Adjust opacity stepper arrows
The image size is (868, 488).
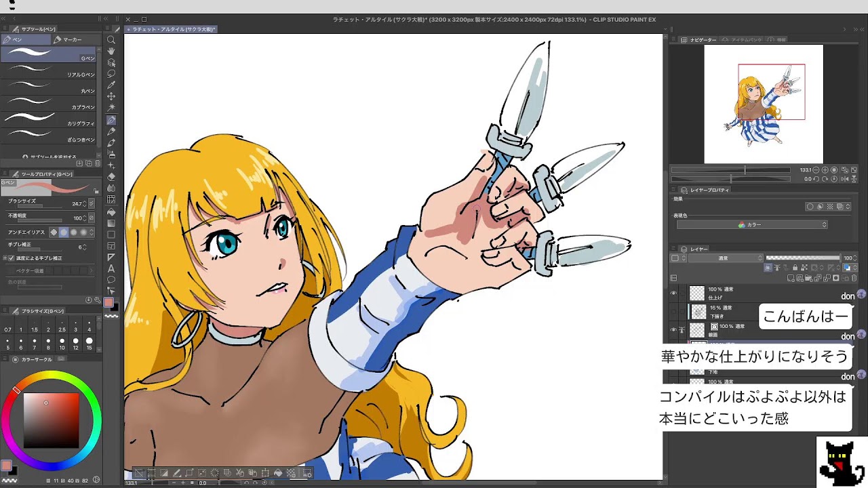click(84, 218)
